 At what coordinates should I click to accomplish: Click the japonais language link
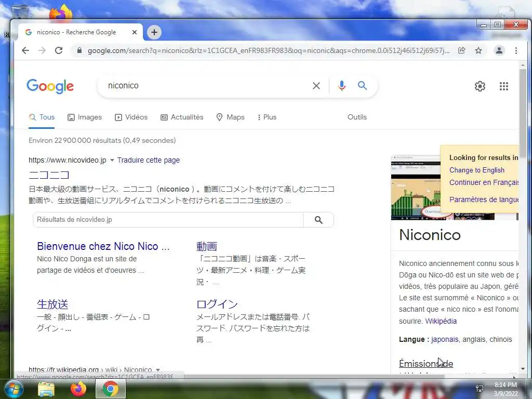(x=445, y=339)
